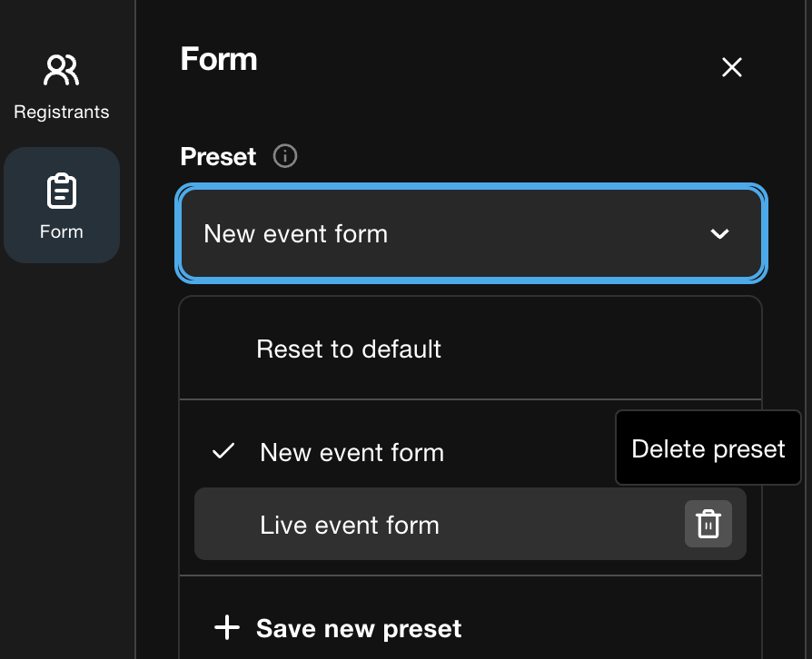This screenshot has height=659, width=812.
Task: Click the Preset section label
Action: (x=218, y=156)
